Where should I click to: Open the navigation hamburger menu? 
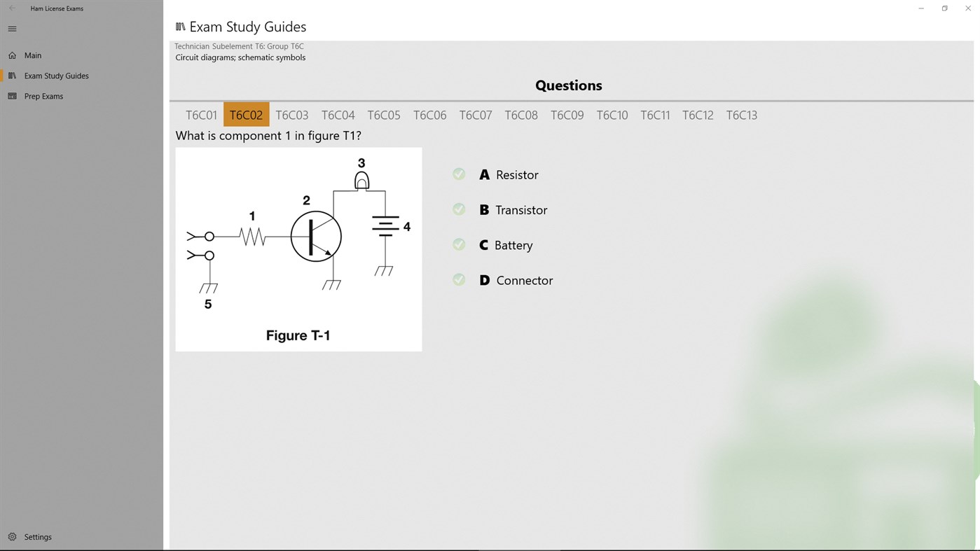tap(12, 29)
